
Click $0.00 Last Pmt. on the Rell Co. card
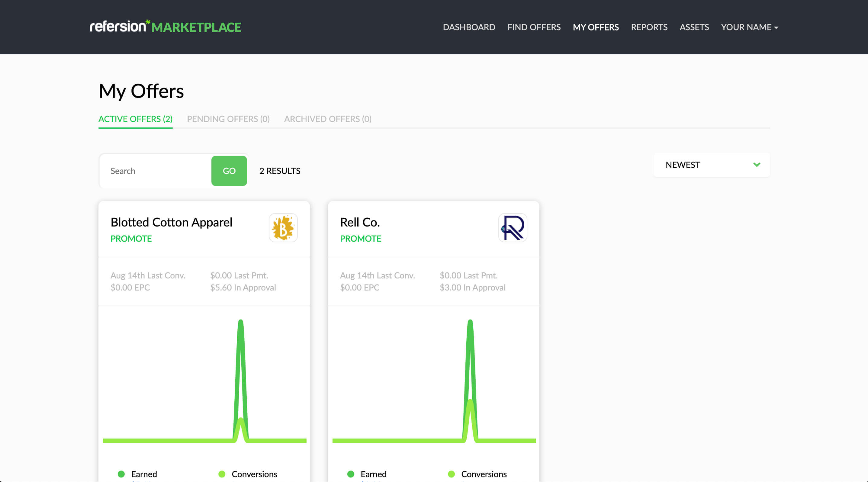(x=469, y=275)
